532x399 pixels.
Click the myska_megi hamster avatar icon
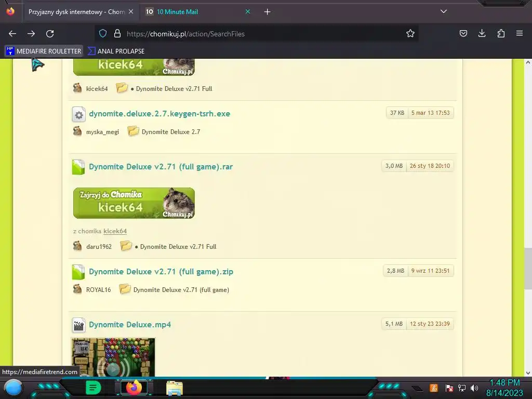[x=77, y=131]
